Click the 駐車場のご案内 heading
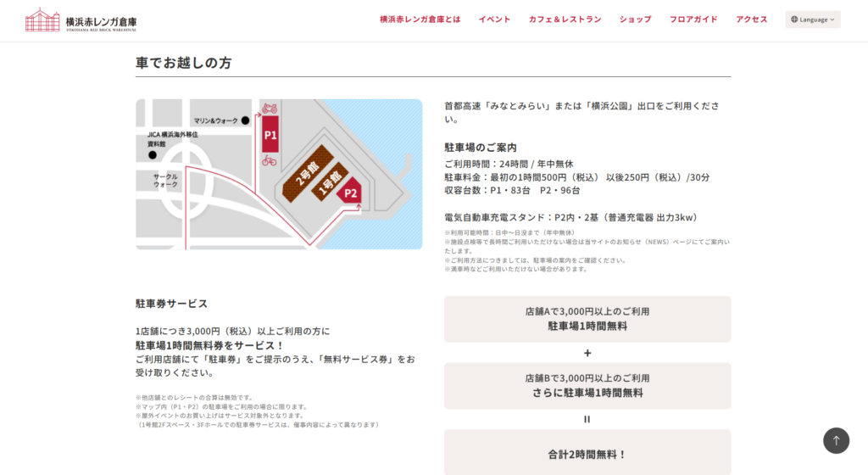Viewport: 868px width, 475px height. point(481,148)
